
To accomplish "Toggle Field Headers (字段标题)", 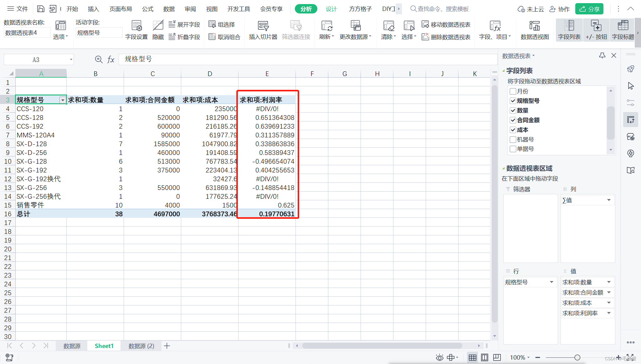I will click(x=623, y=30).
